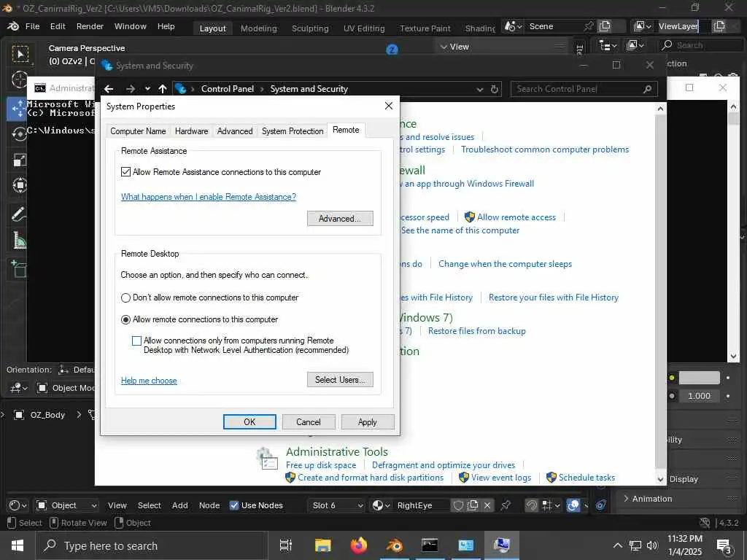The height and width of the screenshot is (560, 747).
Task: Open File Explorer from the taskbar
Action: click(x=322, y=545)
